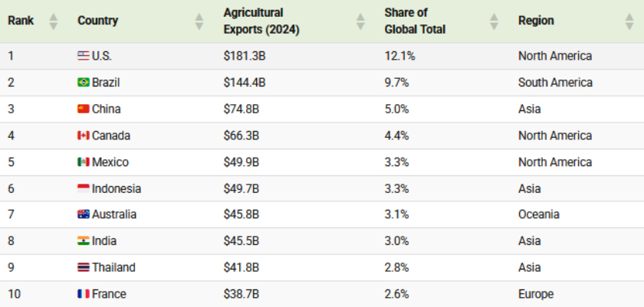Click the Region header label
The image size is (644, 307).
536,21
